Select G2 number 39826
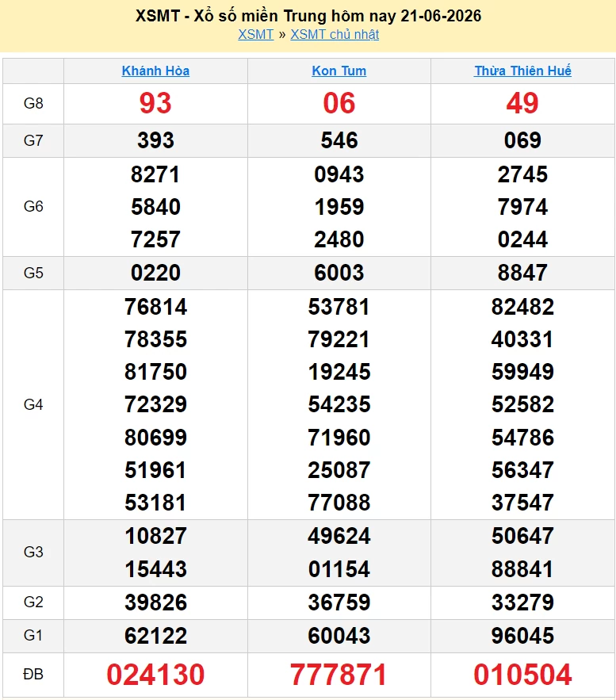 point(156,602)
